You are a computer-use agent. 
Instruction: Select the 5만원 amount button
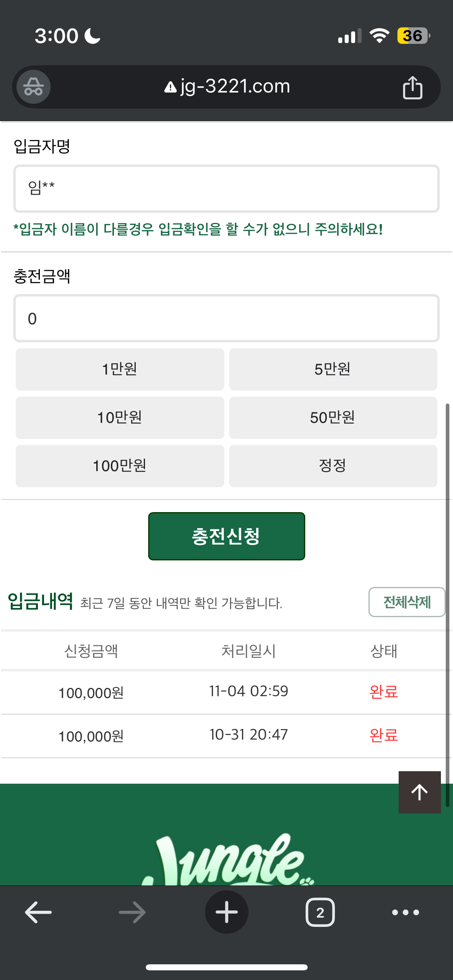(333, 369)
